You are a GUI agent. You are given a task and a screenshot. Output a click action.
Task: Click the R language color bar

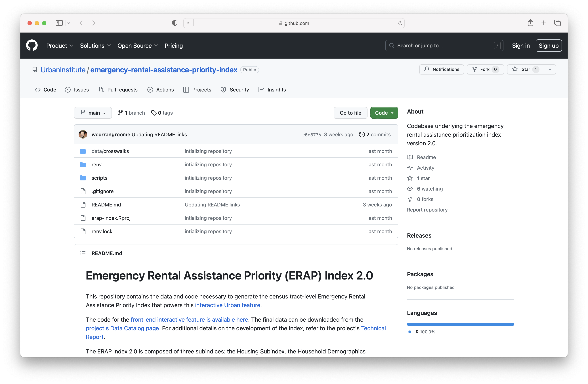click(x=460, y=324)
